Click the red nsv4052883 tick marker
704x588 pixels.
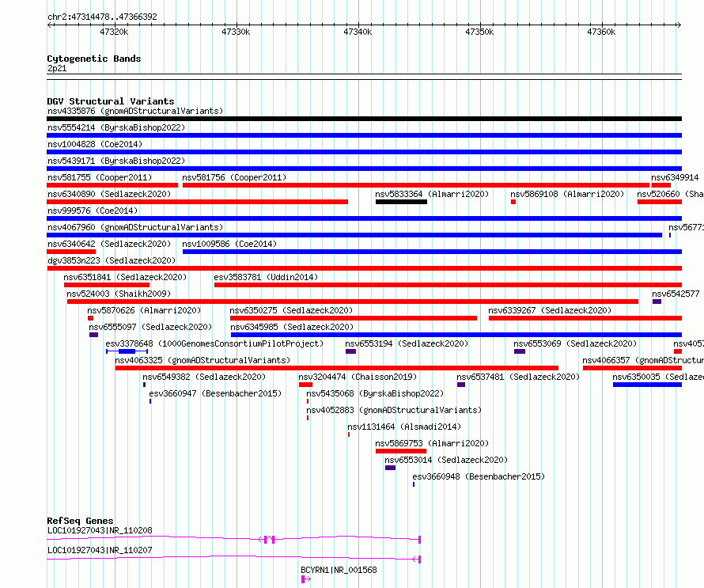308,418
